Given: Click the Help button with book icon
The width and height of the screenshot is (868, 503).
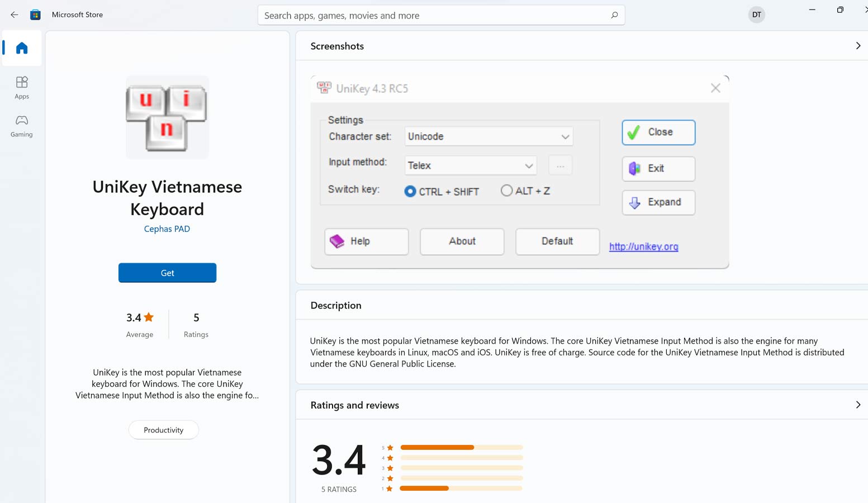Looking at the screenshot, I should (366, 241).
